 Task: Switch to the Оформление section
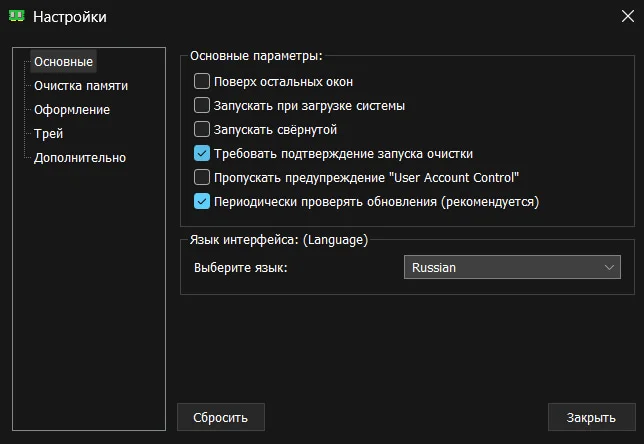click(x=72, y=110)
